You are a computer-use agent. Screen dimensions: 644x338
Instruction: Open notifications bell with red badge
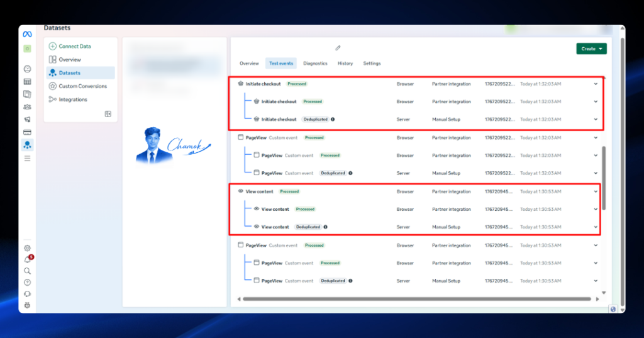pyautogui.click(x=28, y=259)
